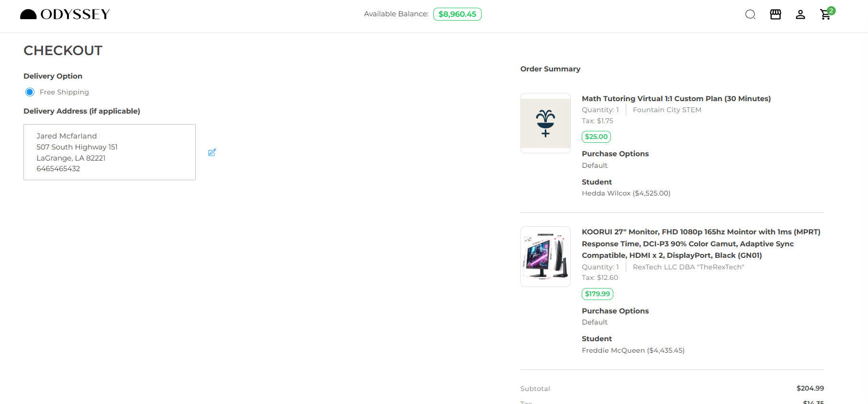Click the KOORUI monitor product thumbnail

545,256
